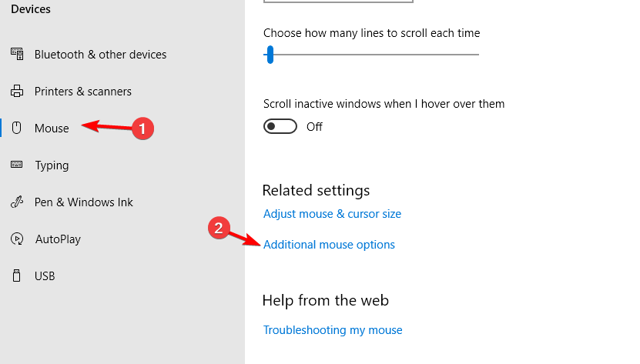Open Pen & Windows Ink settings
Image resolution: width=640 pixels, height=364 pixels.
click(x=84, y=202)
